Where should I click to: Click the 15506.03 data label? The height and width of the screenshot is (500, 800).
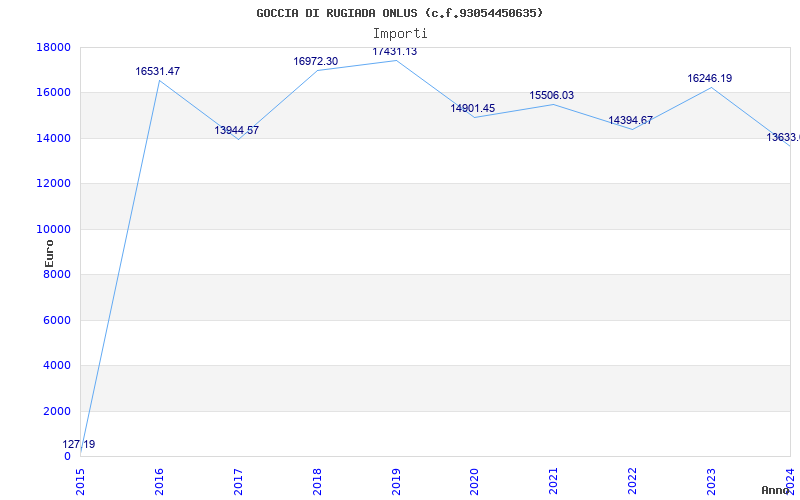coord(552,95)
